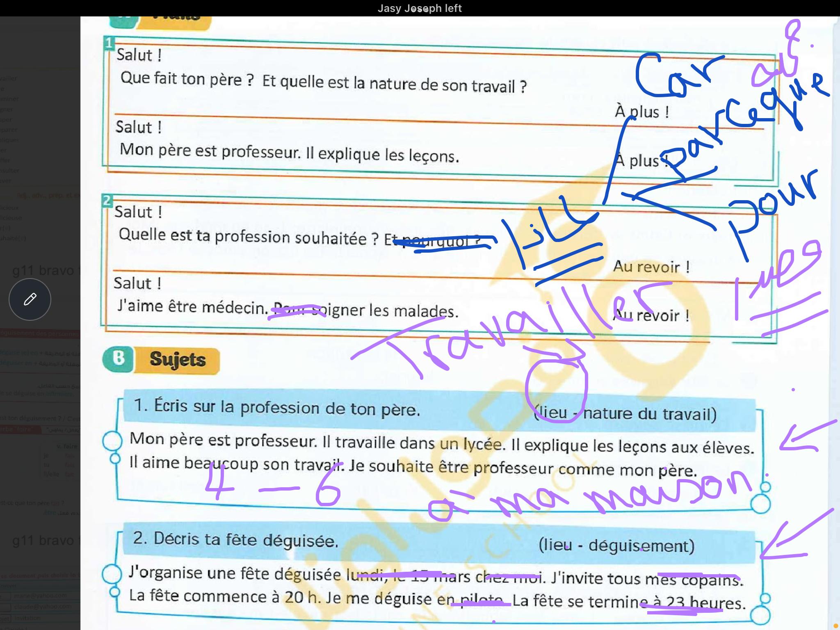This screenshot has height=630, width=840.
Task: Click the number 1 dialogue badge
Action: pos(109,43)
